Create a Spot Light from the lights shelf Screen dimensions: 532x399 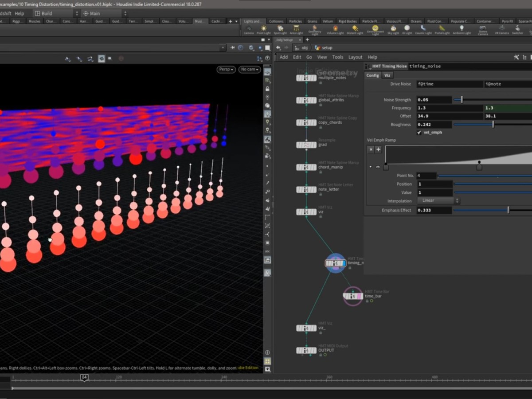pos(280,29)
